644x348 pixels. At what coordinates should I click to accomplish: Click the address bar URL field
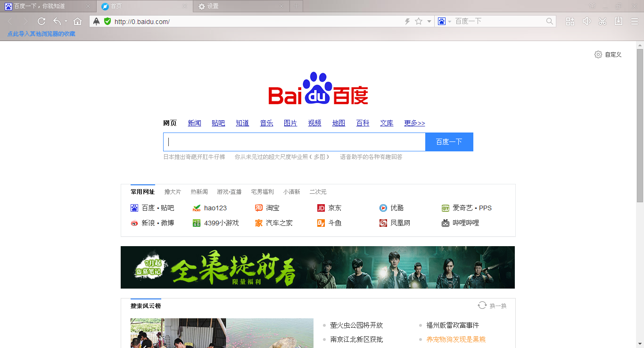257,22
